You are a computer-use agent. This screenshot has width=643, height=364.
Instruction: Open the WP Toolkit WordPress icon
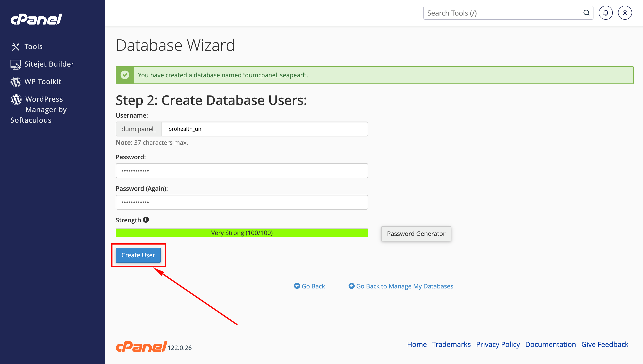pos(16,82)
